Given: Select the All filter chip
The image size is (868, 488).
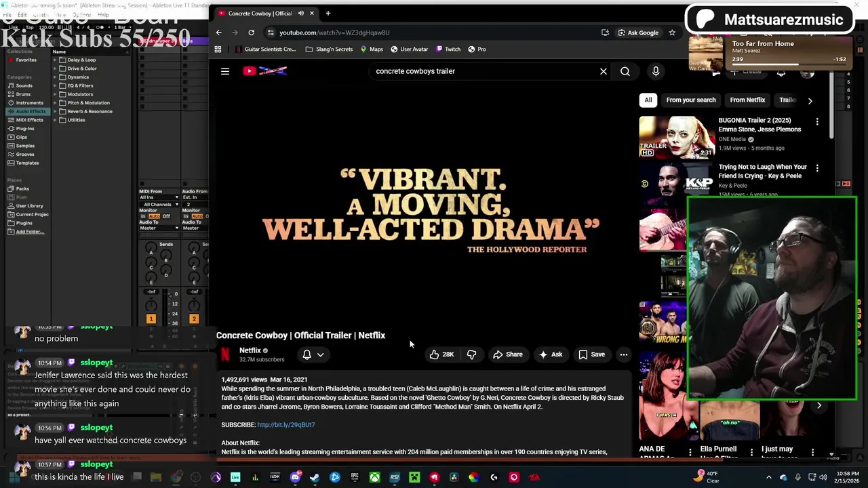Looking at the screenshot, I should point(648,100).
